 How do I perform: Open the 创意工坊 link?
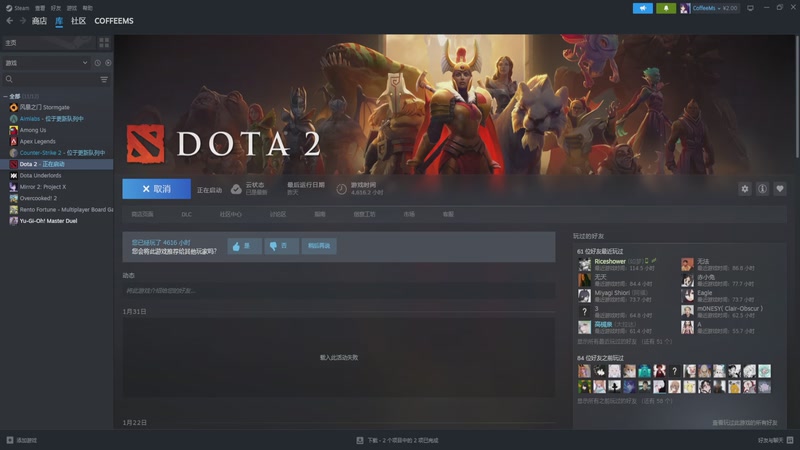pos(364,214)
